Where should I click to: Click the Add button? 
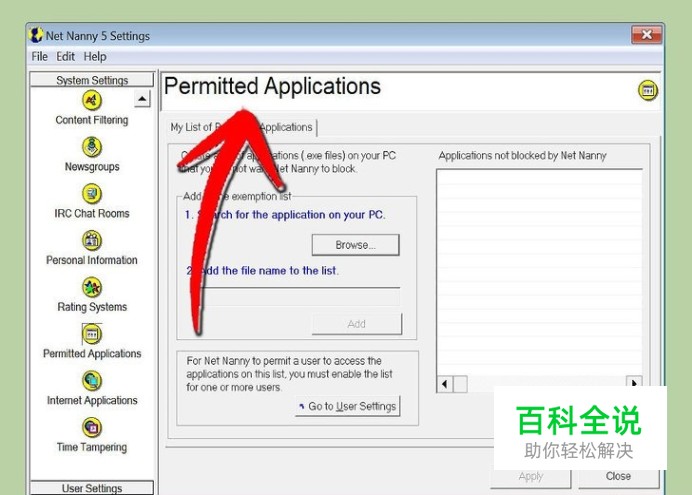(x=357, y=324)
